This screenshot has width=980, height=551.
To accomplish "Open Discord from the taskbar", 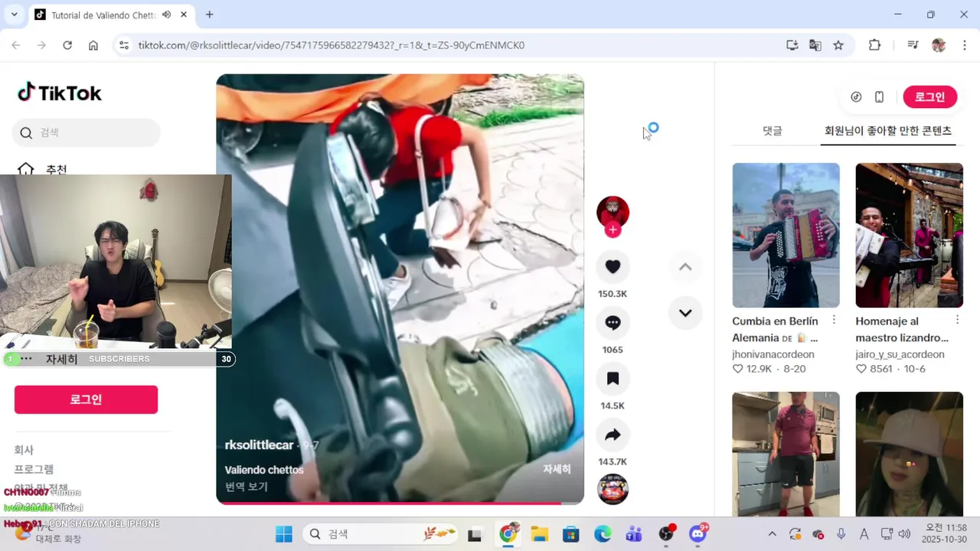I will (x=697, y=534).
